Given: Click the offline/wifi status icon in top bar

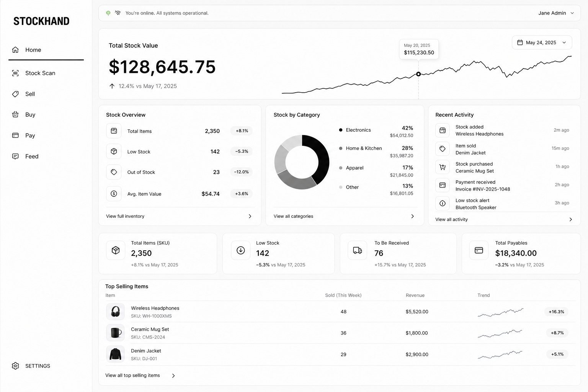Looking at the screenshot, I should tap(118, 13).
